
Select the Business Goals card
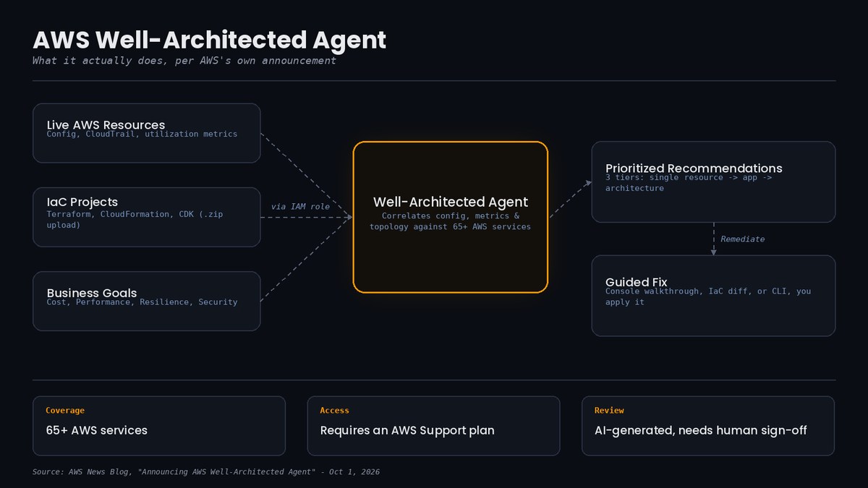pos(147,301)
